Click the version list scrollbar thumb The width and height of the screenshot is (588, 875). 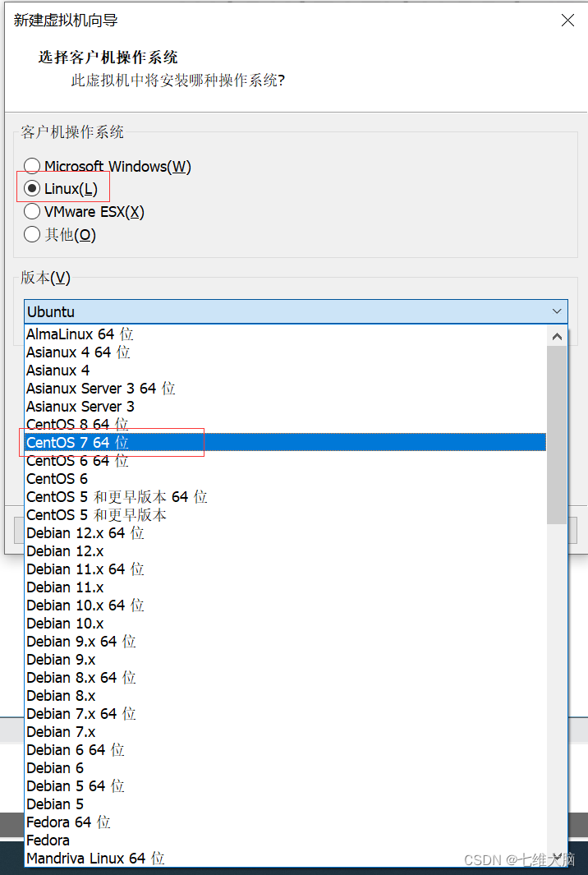pos(556,435)
